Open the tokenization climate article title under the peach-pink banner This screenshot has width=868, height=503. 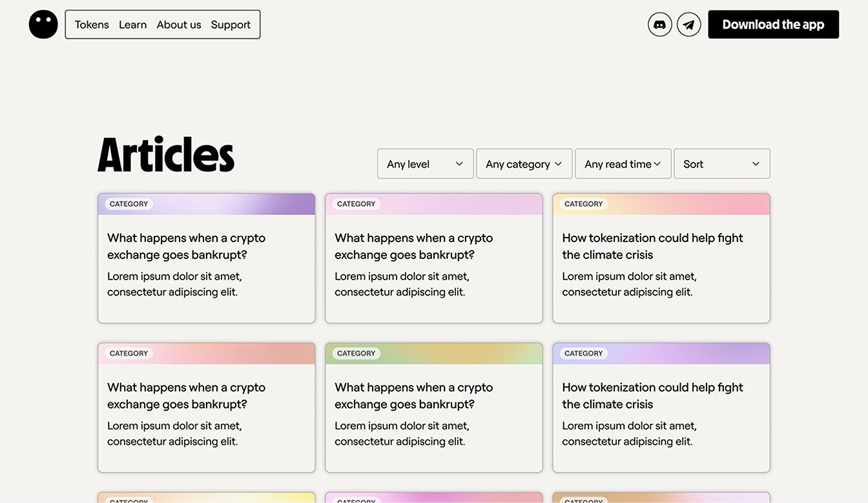click(652, 246)
